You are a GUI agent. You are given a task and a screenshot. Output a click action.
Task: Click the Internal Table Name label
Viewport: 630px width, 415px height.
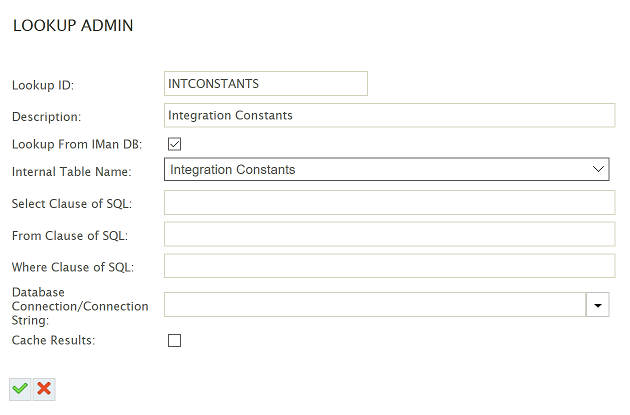tap(72, 172)
